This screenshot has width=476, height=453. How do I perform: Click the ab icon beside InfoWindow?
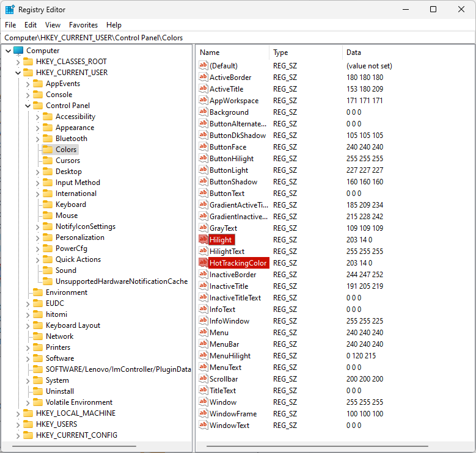click(203, 321)
